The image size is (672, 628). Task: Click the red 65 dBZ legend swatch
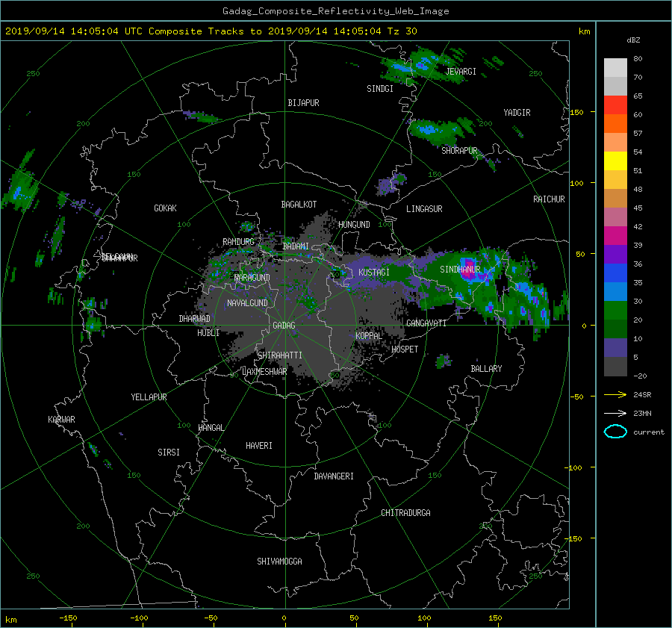pos(615,105)
